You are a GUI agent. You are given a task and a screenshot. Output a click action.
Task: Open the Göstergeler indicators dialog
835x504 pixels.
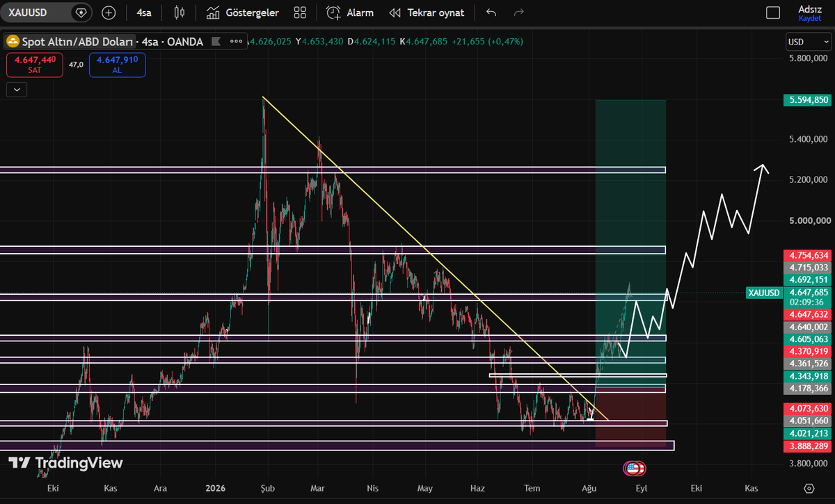[243, 13]
